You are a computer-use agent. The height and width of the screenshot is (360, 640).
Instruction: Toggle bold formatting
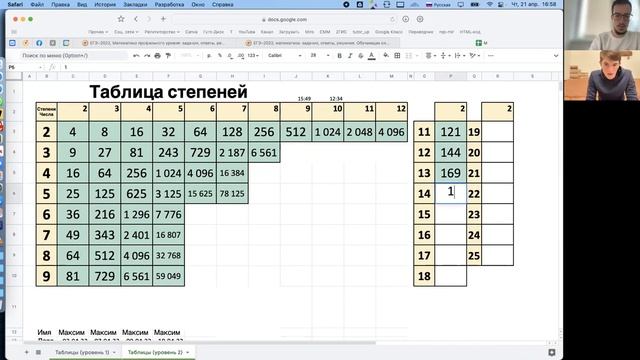coord(339,56)
